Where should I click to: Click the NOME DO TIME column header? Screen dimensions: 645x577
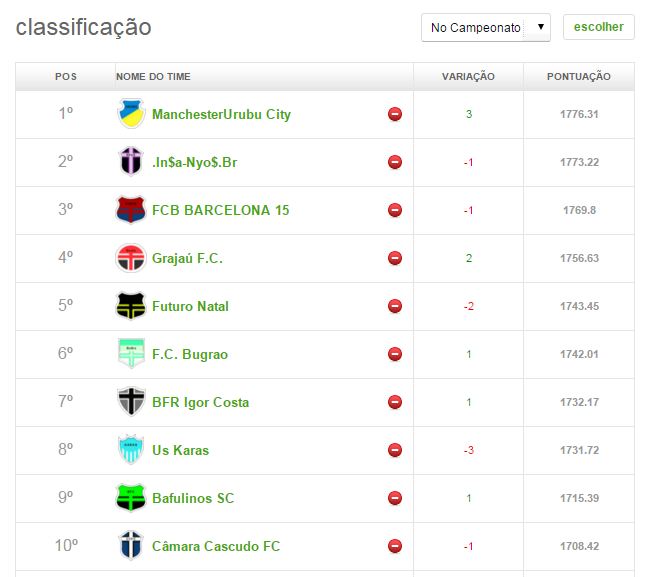click(153, 77)
